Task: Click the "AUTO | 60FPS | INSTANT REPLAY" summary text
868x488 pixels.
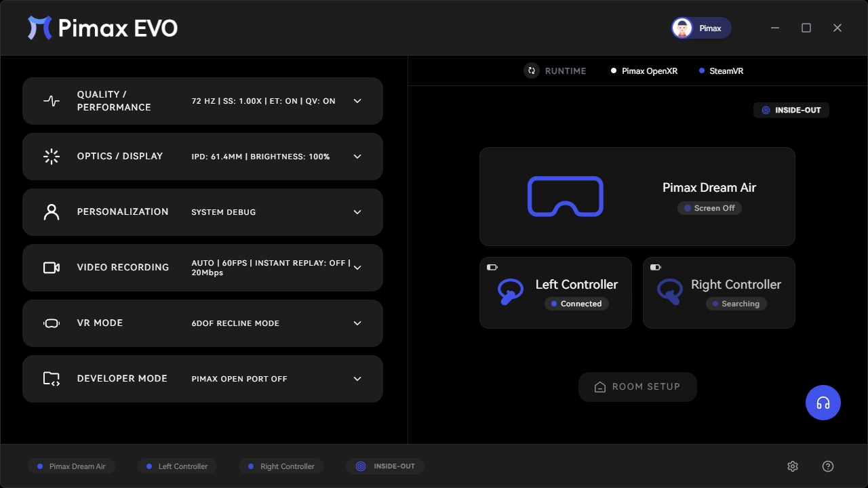Action: 271,268
